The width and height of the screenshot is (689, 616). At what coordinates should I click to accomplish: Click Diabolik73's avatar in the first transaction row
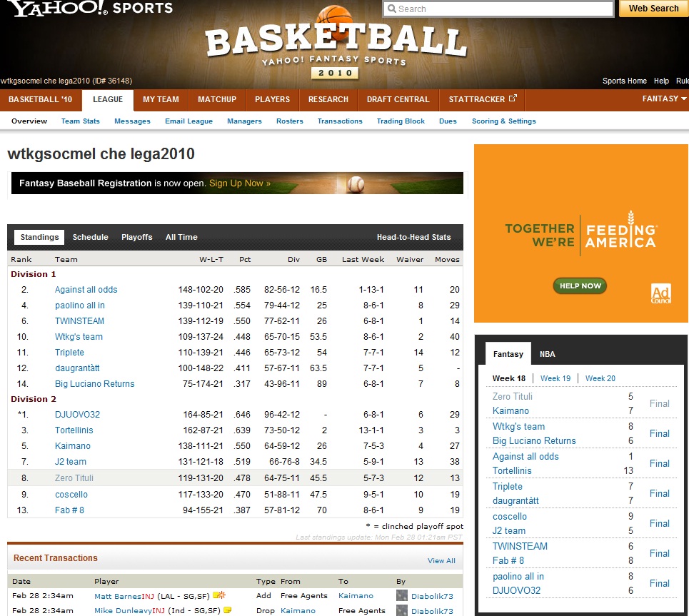click(x=402, y=595)
